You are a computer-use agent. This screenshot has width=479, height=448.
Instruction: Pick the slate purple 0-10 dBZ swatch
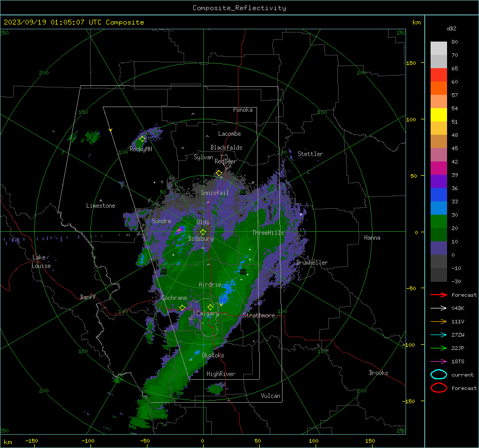[439, 248]
